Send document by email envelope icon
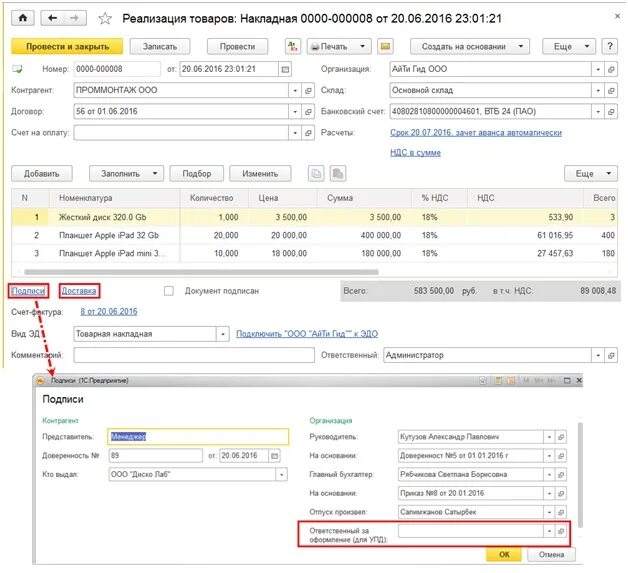The image size is (628, 573). [385, 46]
